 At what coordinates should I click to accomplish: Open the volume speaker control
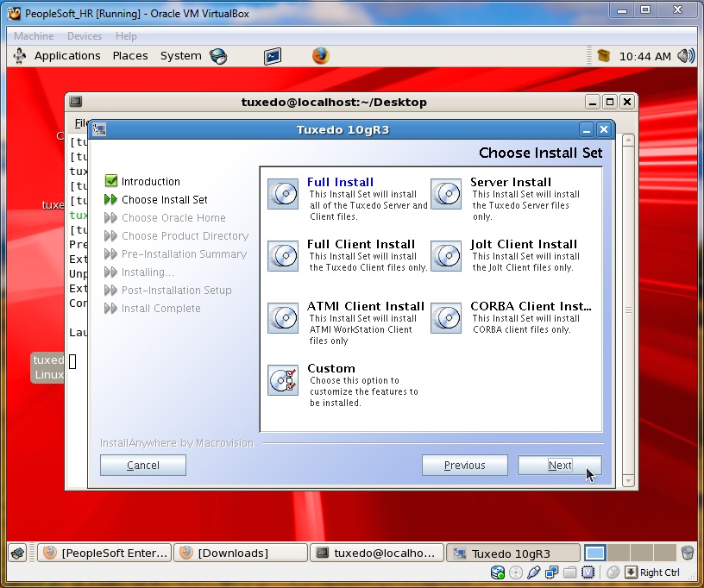pyautogui.click(x=686, y=56)
